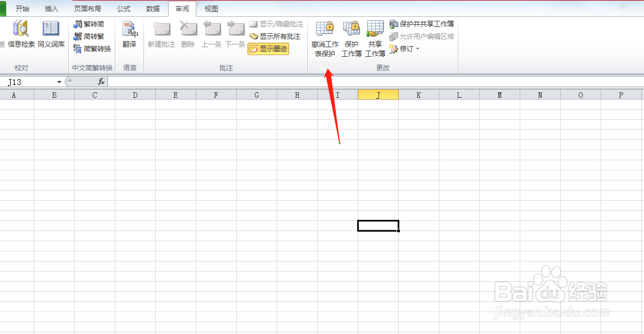This screenshot has width=644, height=334.
Task: Switch to the 视图 (View) tab
Action: click(x=211, y=8)
